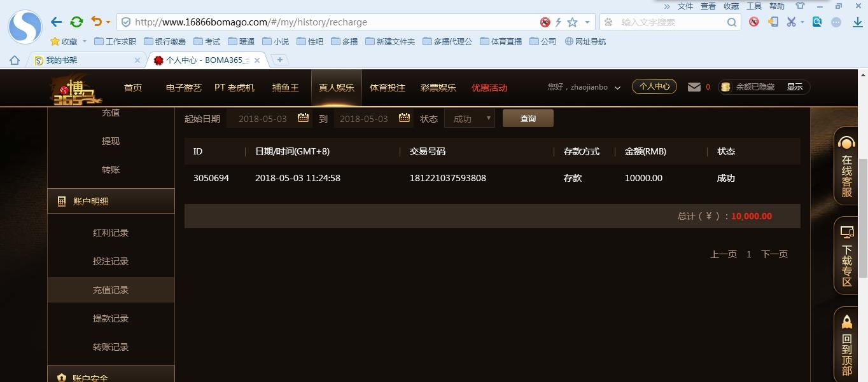868x382 pixels.
Task: Open 体育投注 in site navigation
Action: [387, 88]
